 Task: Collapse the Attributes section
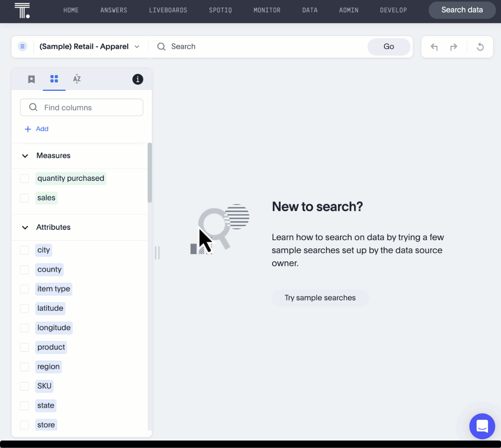(25, 227)
